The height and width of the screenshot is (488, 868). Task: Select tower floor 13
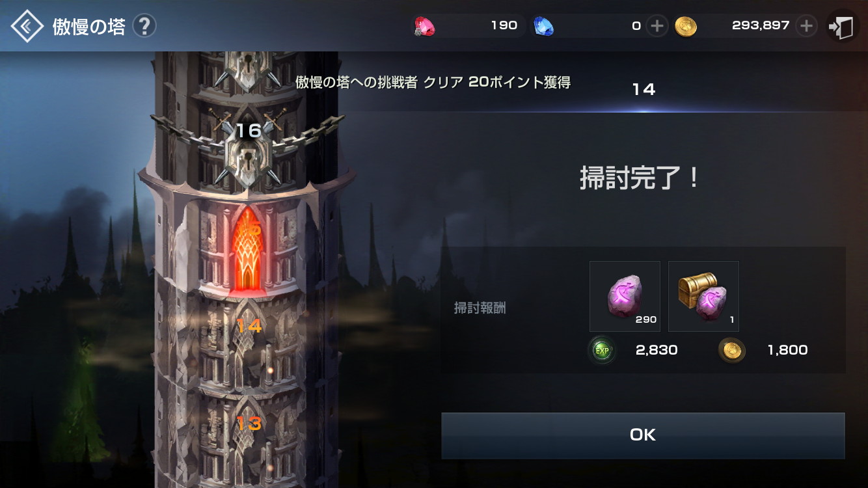click(x=249, y=424)
